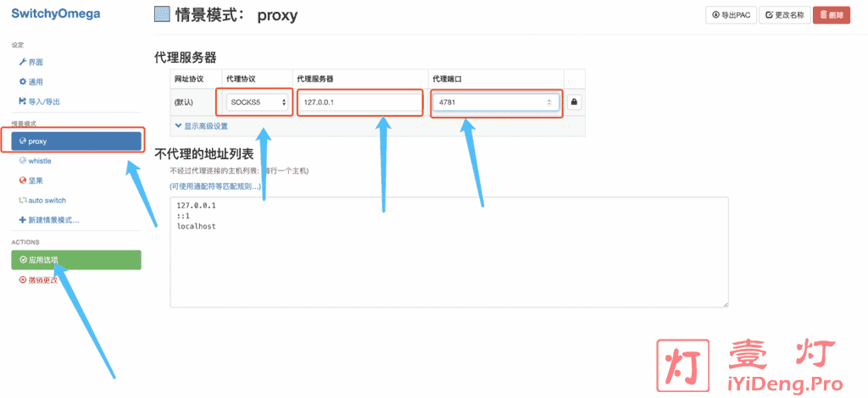Click the (默认) scheme cell
This screenshot has width=868, height=398.
[184, 102]
